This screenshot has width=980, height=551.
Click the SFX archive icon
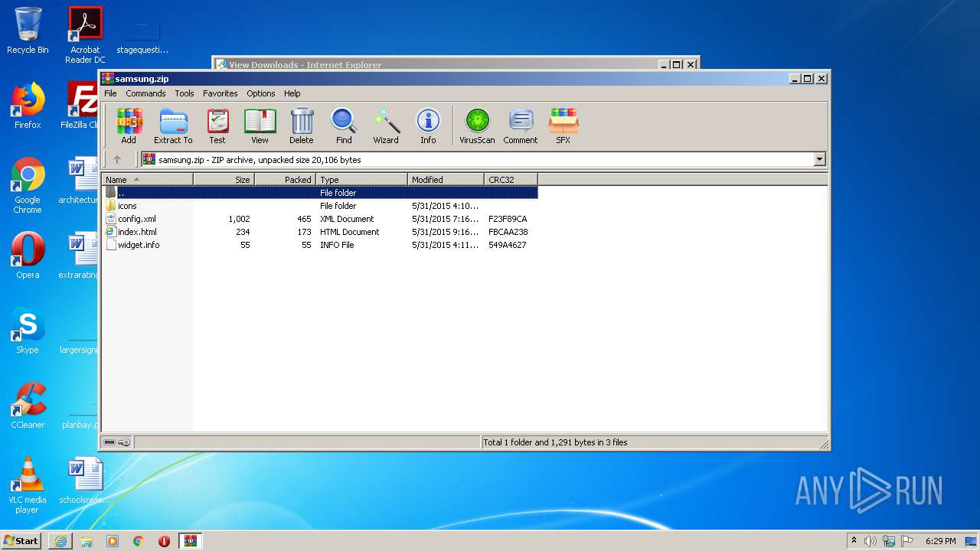point(563,126)
